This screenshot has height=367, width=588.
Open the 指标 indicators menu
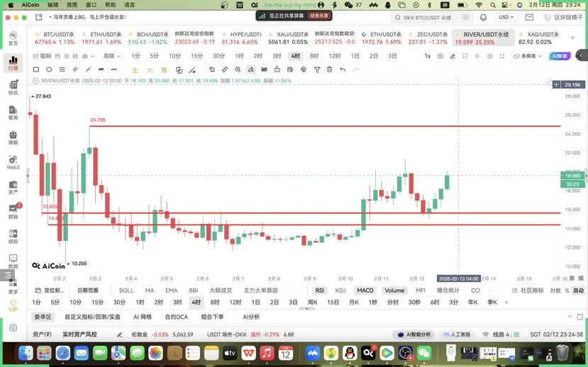(42, 56)
